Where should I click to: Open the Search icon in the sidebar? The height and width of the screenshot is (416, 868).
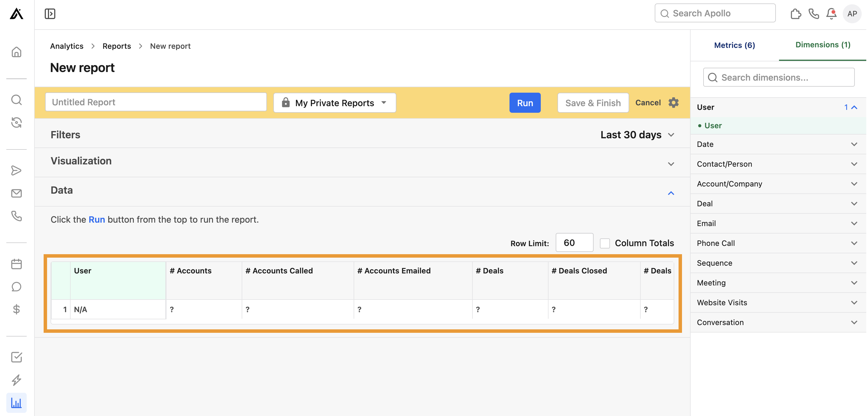coord(16,100)
